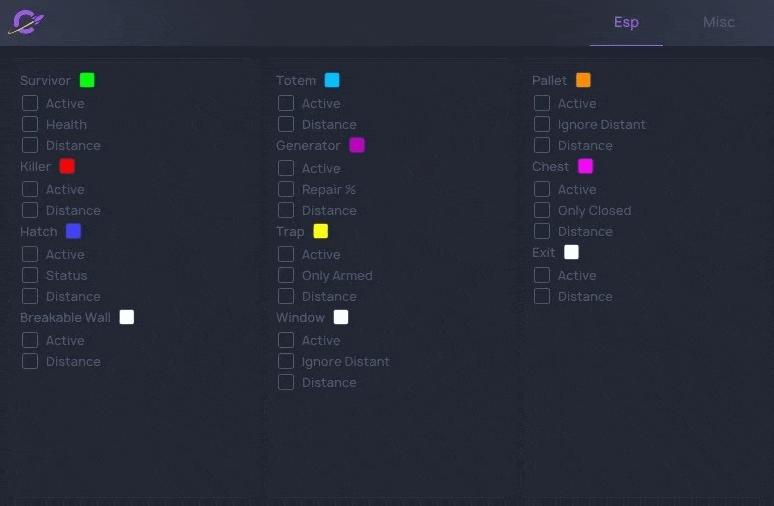Click the Exit section heading text
This screenshot has height=506, width=774.
point(543,252)
